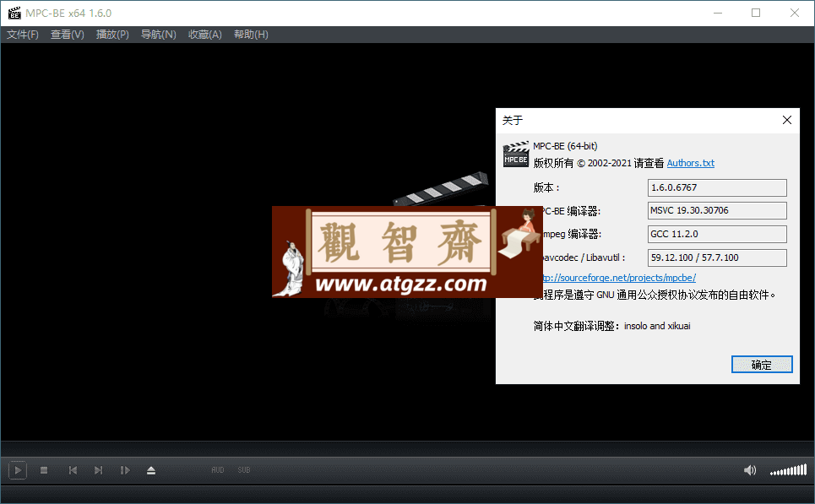Open the 导航(N) menu
This screenshot has width=815, height=504.
click(159, 35)
